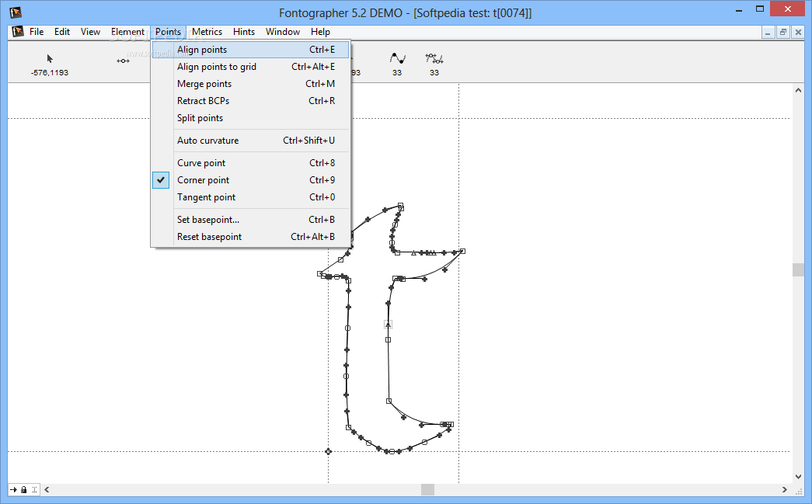Viewport: 812px width, 504px height.
Task: Select Split points
Action: 251,118
